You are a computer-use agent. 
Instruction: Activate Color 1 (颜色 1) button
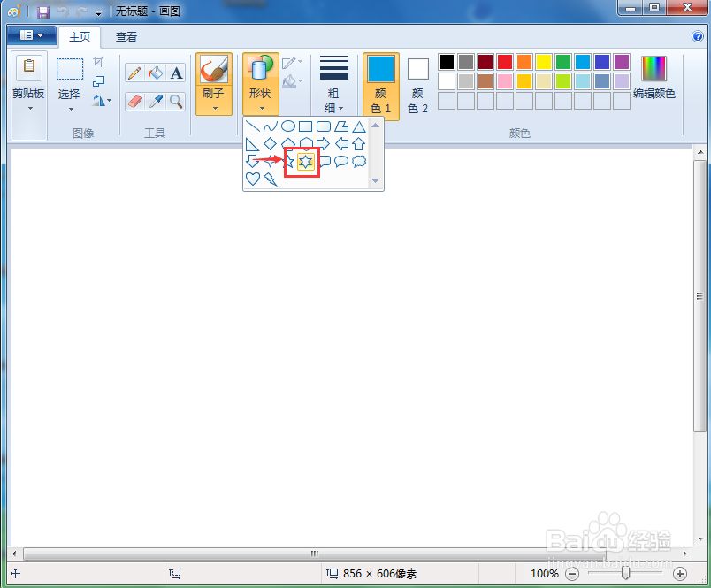381,86
